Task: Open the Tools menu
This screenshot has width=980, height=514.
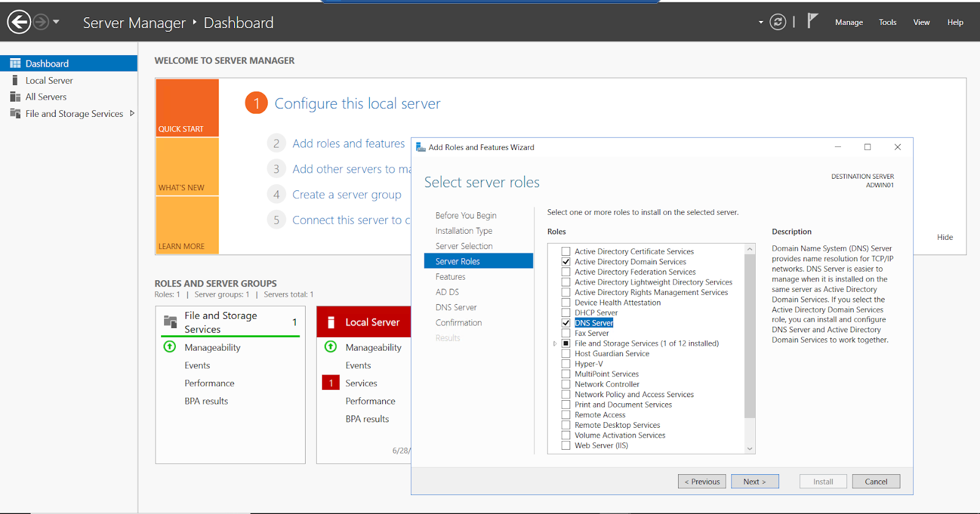Action: click(888, 22)
